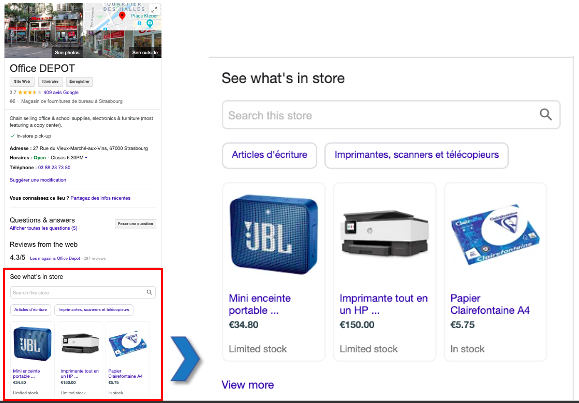Open 'Afficher toutes les questions (5)' link
The height and width of the screenshot is (403, 579).
[44, 228]
